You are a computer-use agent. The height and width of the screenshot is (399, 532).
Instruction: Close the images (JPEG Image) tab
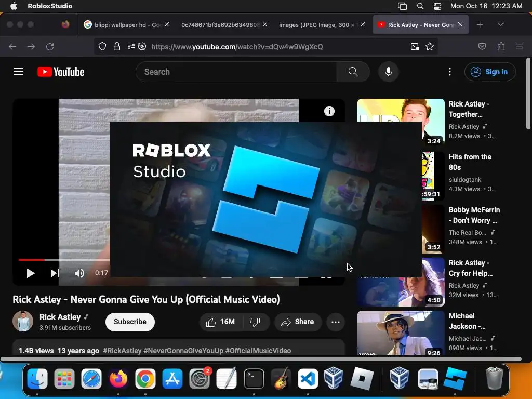(363, 24)
